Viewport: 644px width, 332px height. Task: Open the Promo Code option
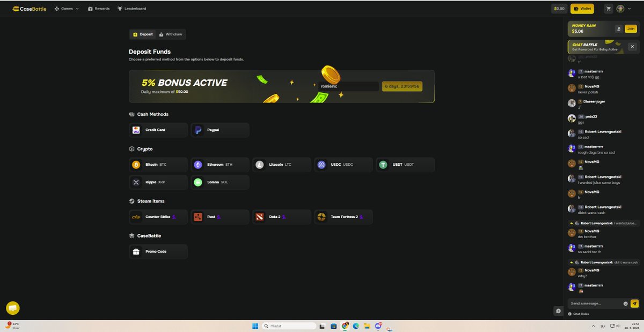(x=158, y=252)
